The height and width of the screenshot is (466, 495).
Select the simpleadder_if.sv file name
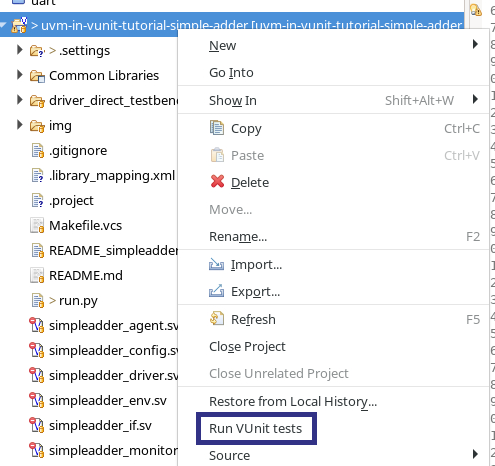click(100, 426)
